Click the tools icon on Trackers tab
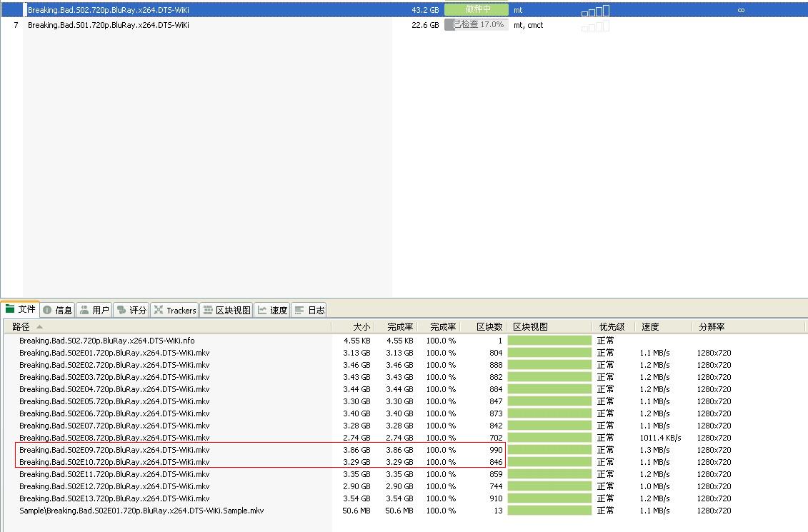 [x=158, y=310]
